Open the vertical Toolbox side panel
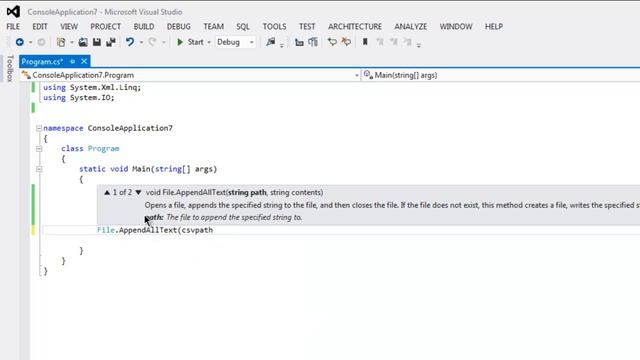 coord(10,68)
